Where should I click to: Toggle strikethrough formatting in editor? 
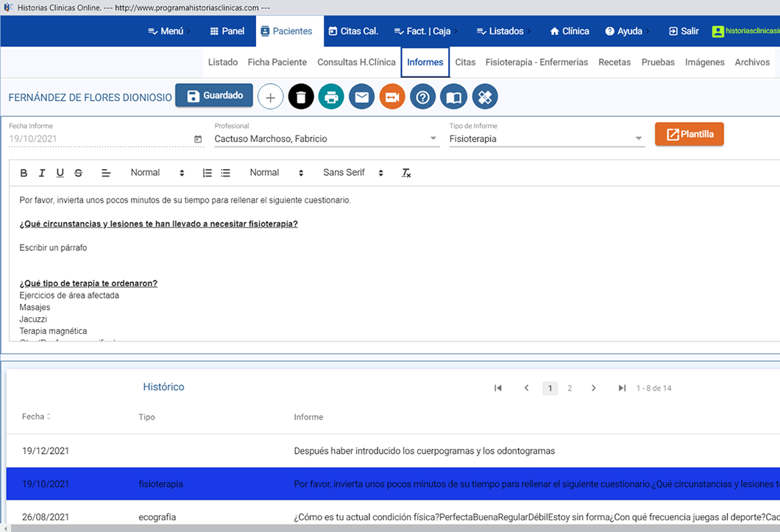[x=79, y=173]
